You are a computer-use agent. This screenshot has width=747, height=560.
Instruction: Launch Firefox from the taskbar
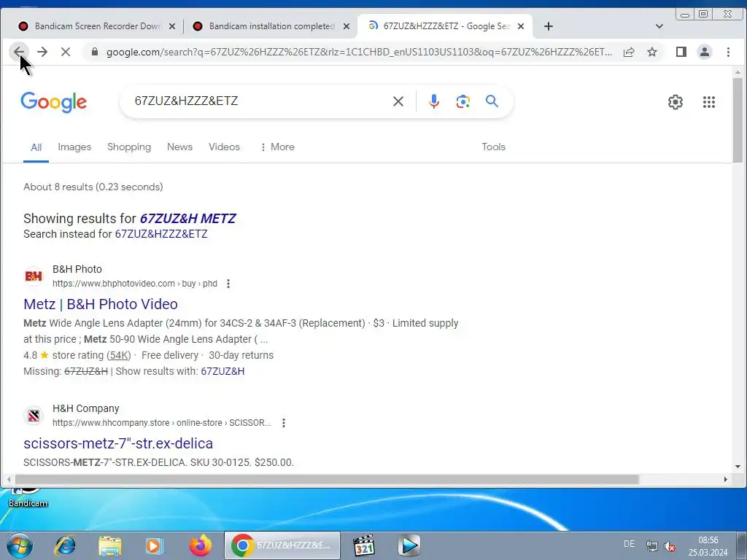(201, 545)
